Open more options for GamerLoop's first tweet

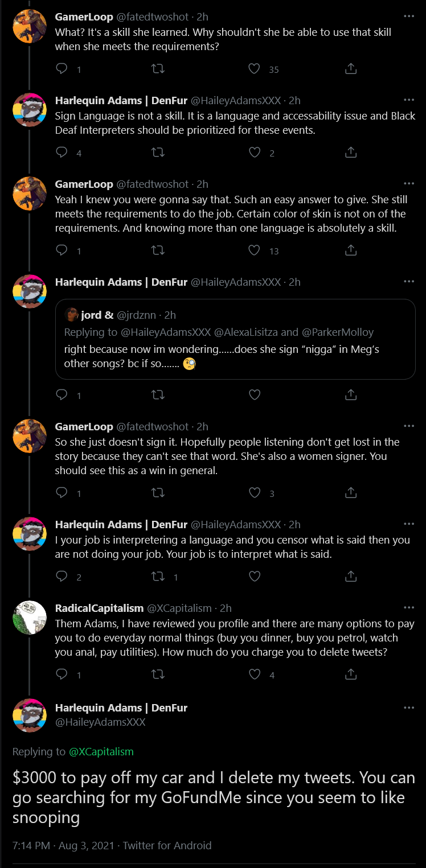(x=409, y=17)
